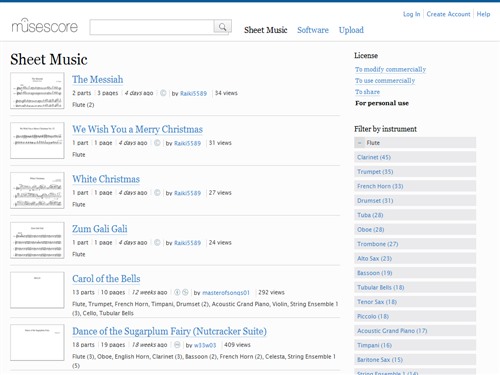Click author Raiki5589 on Zum Gali Gali row
This screenshot has height=375, width=500.
coord(187,243)
